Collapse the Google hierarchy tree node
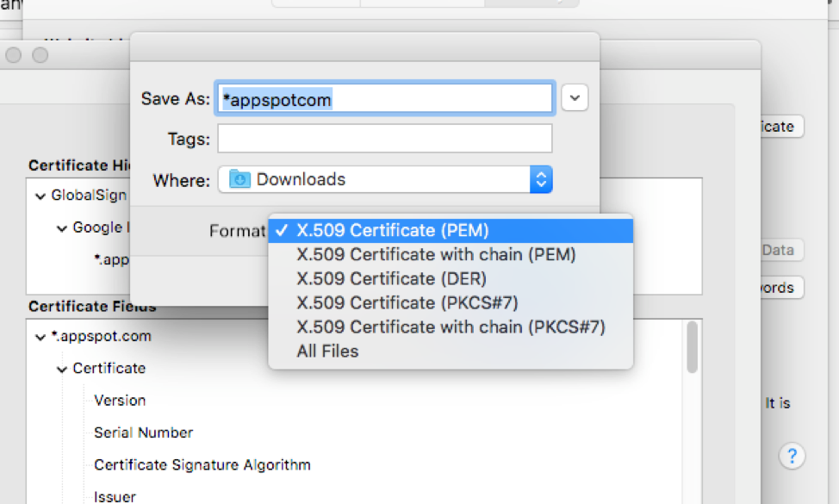Screen dimensions: 839x504 (62, 228)
